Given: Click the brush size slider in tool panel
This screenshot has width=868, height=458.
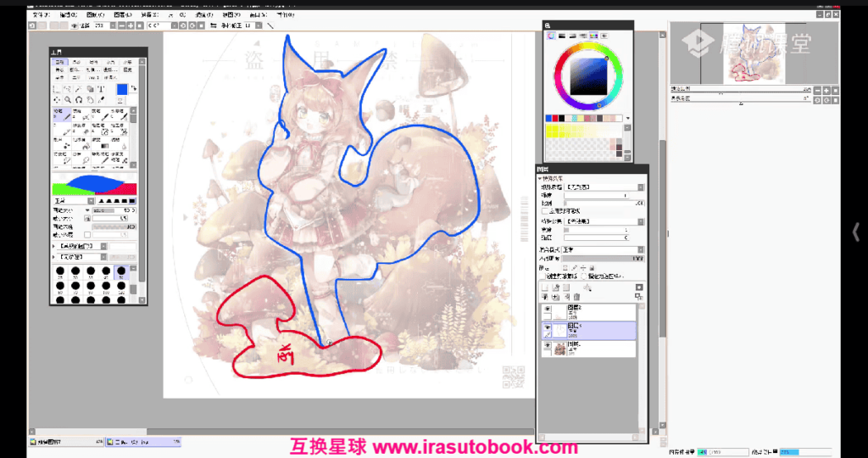Looking at the screenshot, I should [114, 210].
